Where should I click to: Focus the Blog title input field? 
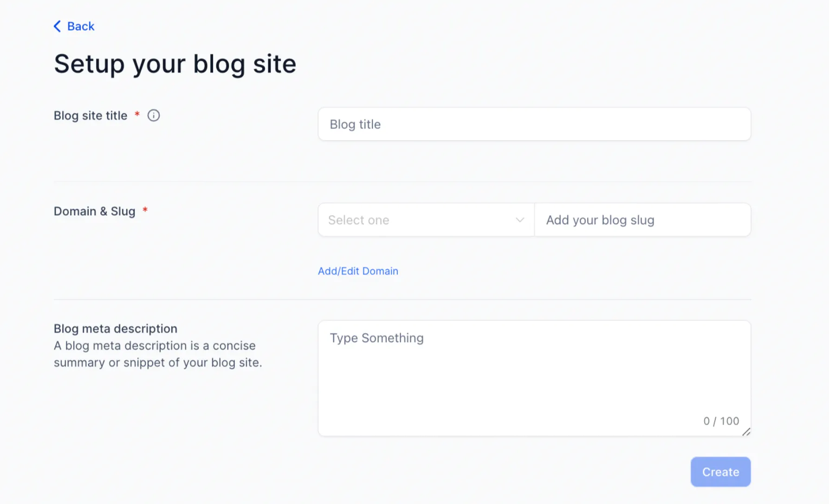click(x=534, y=124)
